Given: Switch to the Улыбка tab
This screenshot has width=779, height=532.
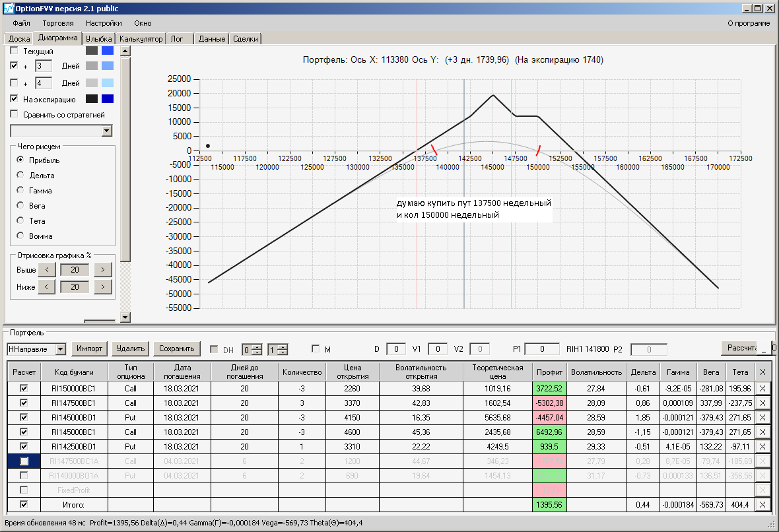Looking at the screenshot, I should click(x=98, y=39).
